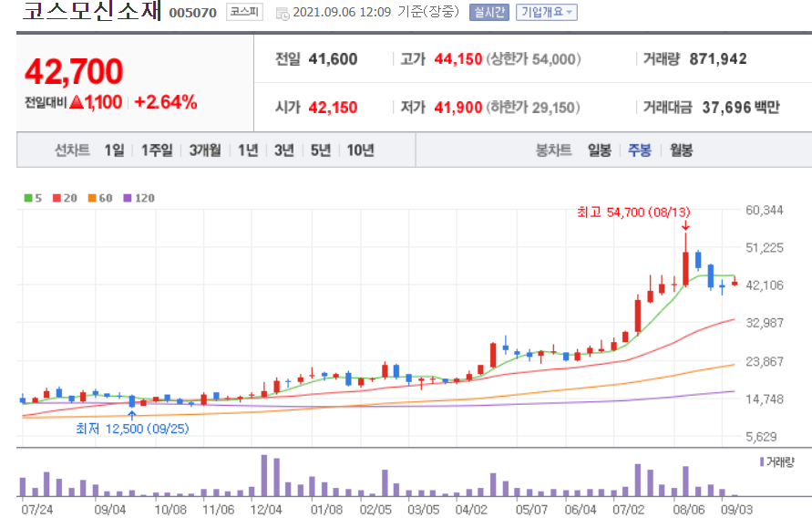The height and width of the screenshot is (518, 812).
Task: Click the 거래량 871,942 value
Action: 718,59
